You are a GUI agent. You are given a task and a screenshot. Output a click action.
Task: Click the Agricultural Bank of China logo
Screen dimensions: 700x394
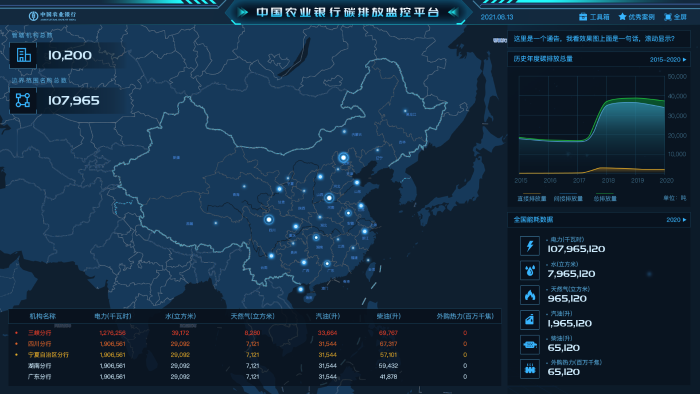coord(52,16)
